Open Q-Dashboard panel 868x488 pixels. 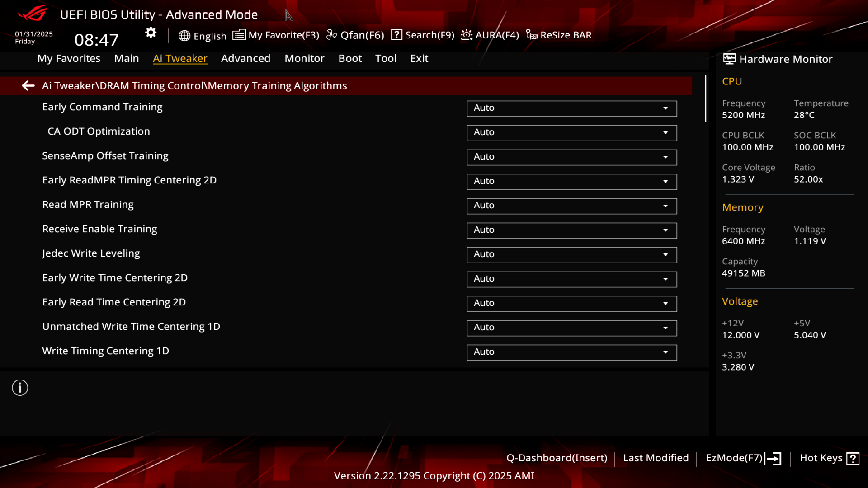[556, 458]
